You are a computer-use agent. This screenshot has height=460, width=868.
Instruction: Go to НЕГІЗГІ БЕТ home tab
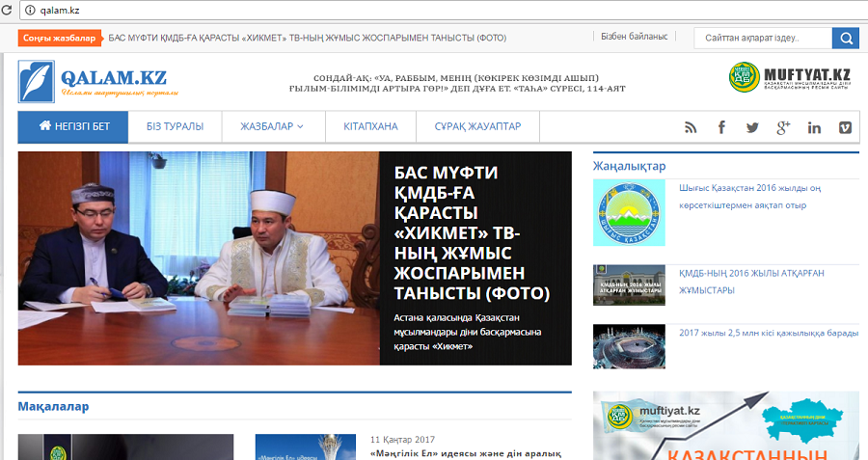click(x=73, y=126)
